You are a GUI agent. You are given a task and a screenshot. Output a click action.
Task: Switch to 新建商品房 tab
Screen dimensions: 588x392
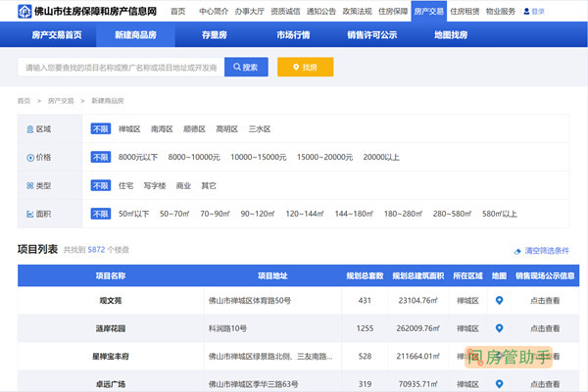[135, 35]
